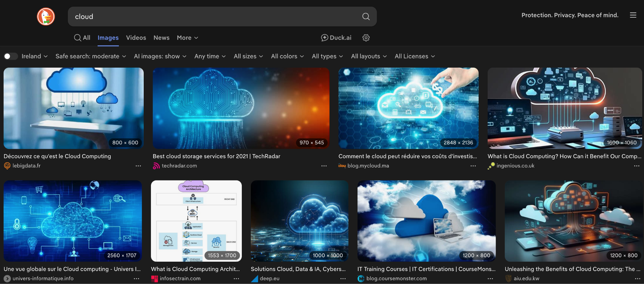Screen dimensions: 644x284
Task: Open the AI images: show dropdown
Action: tap(160, 56)
